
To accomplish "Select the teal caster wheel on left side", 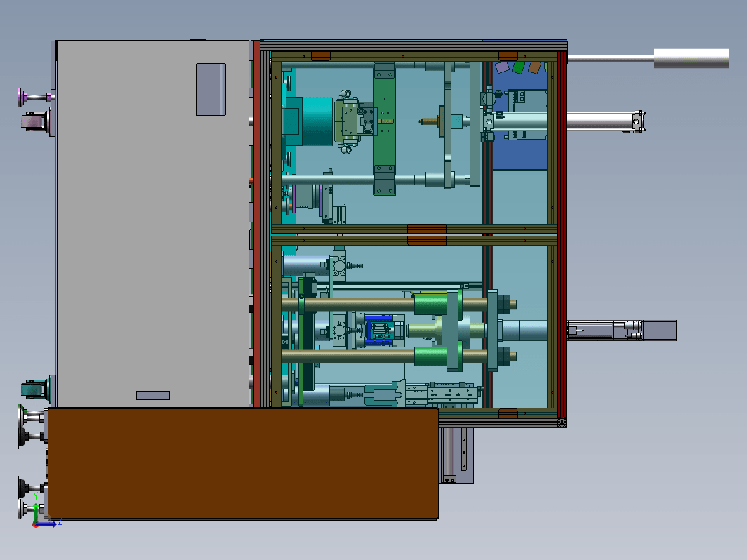I will pyautogui.click(x=34, y=389).
